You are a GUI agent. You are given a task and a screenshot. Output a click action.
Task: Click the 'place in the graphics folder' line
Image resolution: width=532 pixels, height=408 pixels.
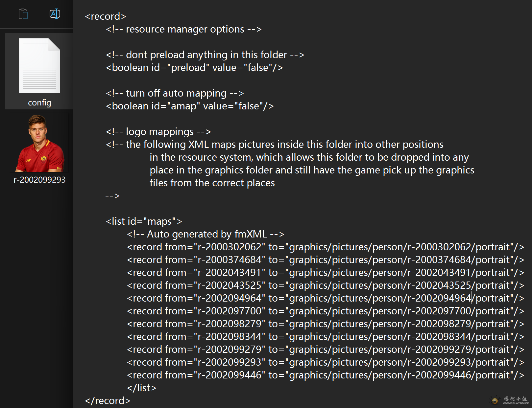(312, 170)
